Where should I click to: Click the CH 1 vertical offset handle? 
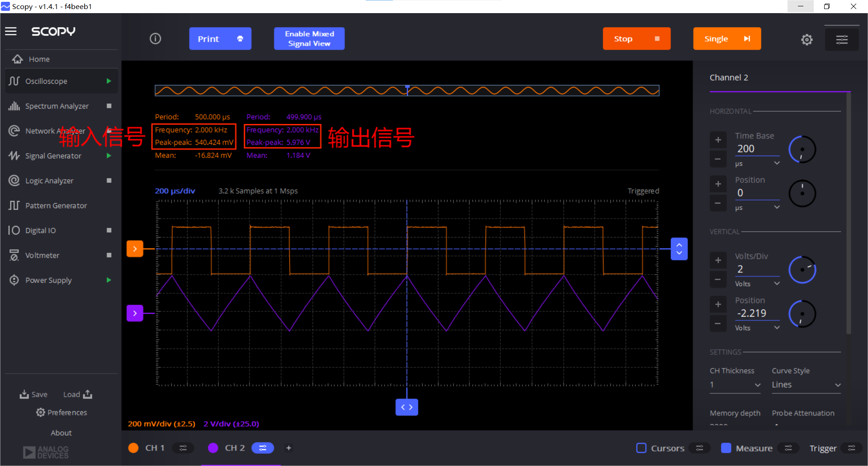pyautogui.click(x=135, y=249)
